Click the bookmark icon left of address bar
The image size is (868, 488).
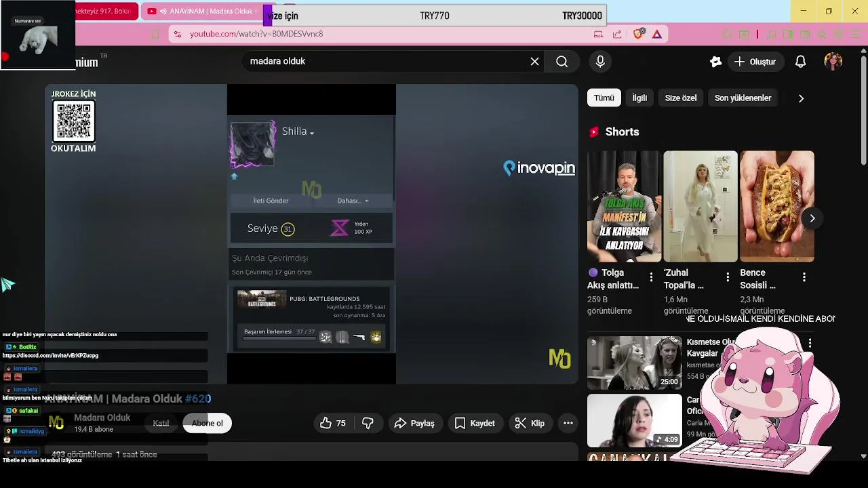point(155,34)
